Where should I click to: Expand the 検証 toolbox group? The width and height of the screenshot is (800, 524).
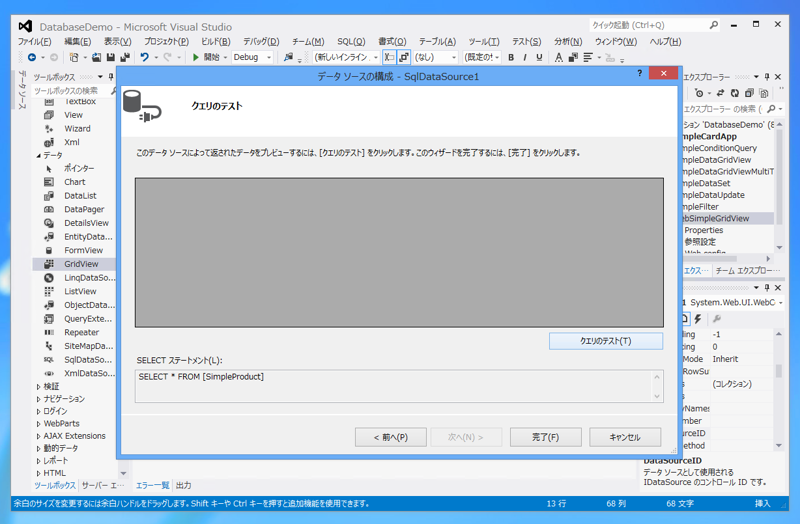click(38, 387)
